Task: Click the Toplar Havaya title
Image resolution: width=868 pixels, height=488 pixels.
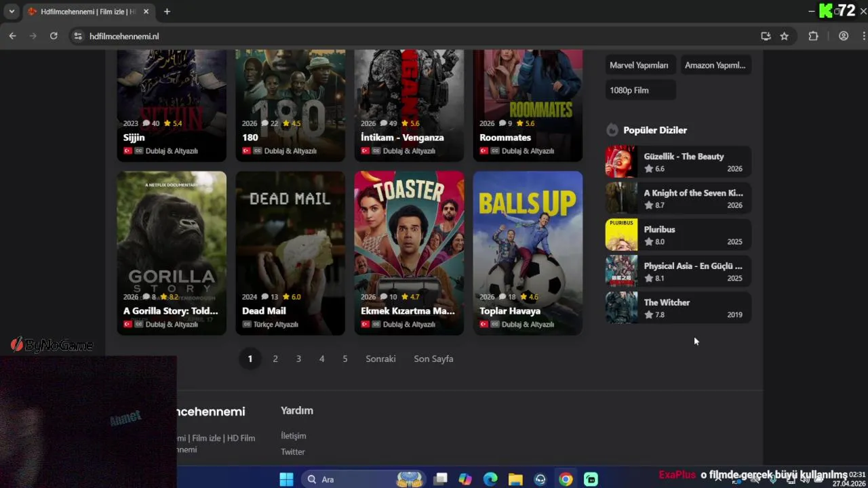Action: click(x=510, y=311)
